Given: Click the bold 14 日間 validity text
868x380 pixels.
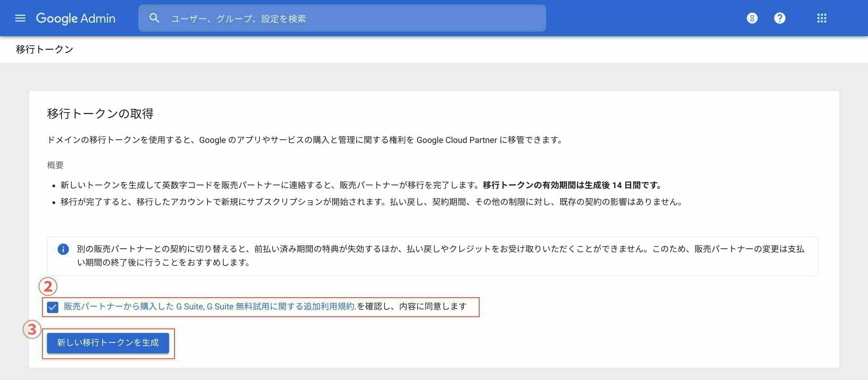Looking at the screenshot, I should click(x=572, y=185).
